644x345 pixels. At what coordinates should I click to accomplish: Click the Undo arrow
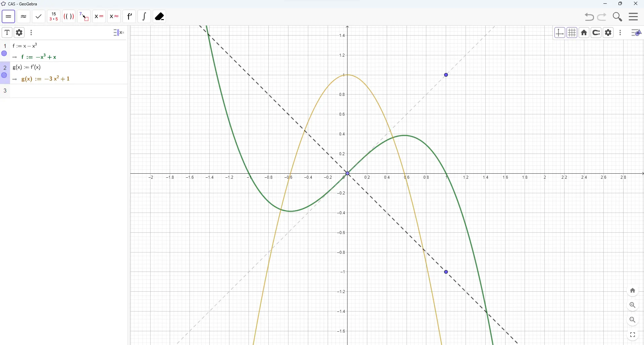(589, 17)
